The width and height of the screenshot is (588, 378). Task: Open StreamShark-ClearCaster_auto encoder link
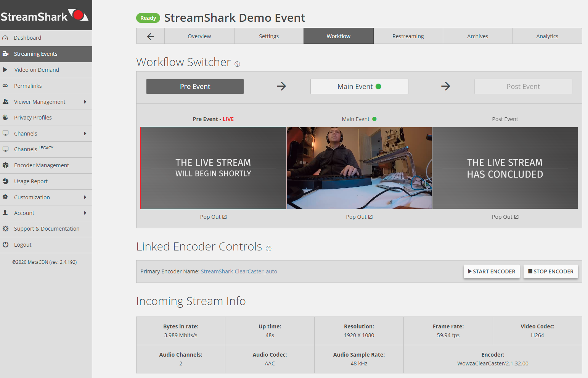click(239, 271)
